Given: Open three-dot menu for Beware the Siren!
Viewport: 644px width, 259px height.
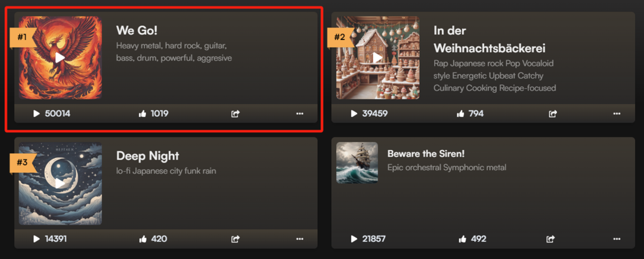Looking at the screenshot, I should click(617, 239).
